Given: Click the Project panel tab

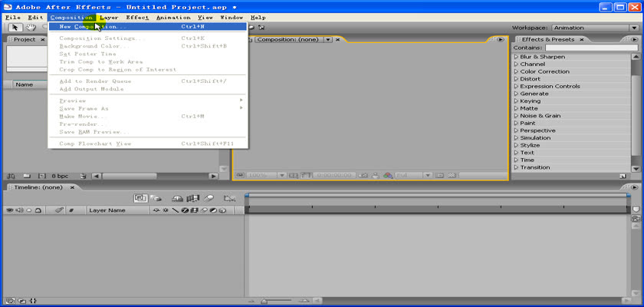Looking at the screenshot, I should pyautogui.click(x=25, y=39).
